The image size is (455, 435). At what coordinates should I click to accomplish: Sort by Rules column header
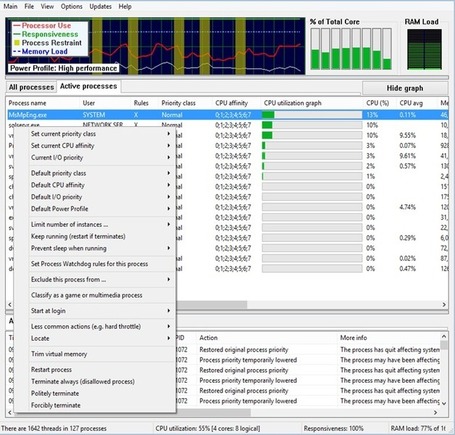141,103
